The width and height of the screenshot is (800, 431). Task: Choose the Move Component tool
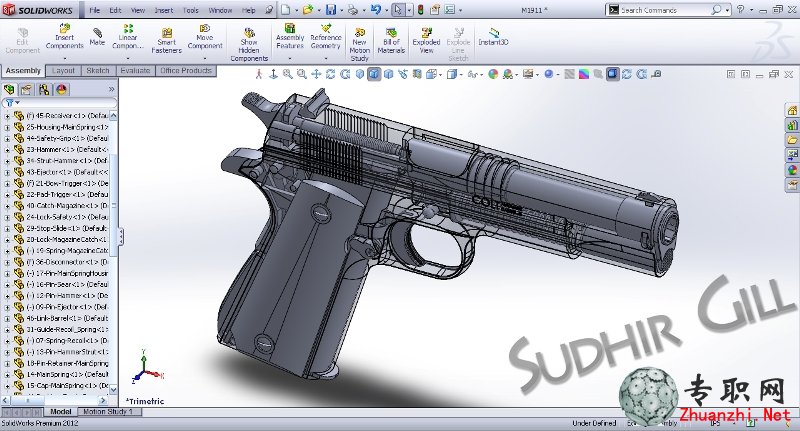pos(205,36)
